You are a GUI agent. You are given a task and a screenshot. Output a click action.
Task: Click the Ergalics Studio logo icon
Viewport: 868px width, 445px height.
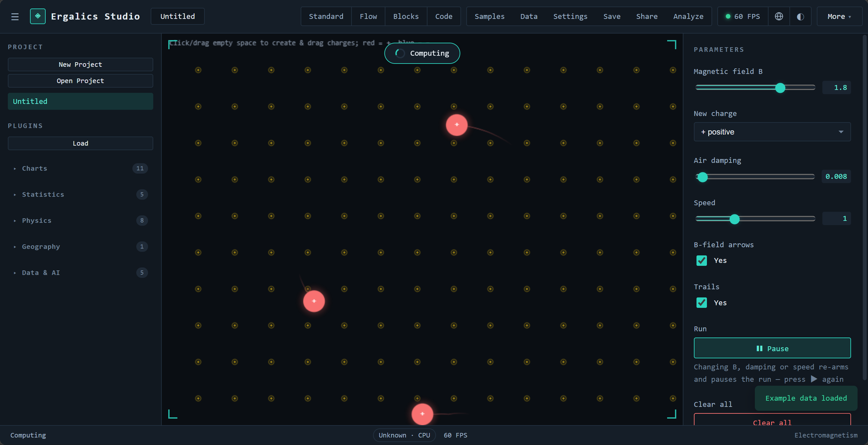pos(38,16)
